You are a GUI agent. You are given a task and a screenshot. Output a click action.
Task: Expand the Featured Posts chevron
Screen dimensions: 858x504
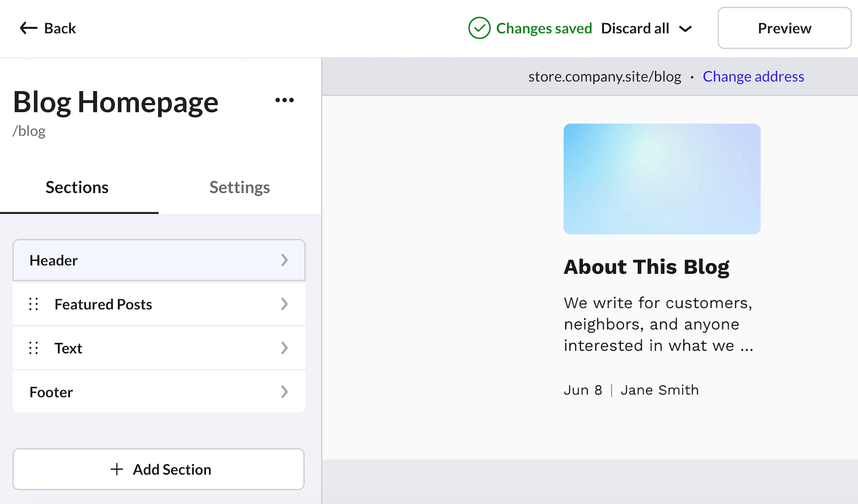(284, 304)
